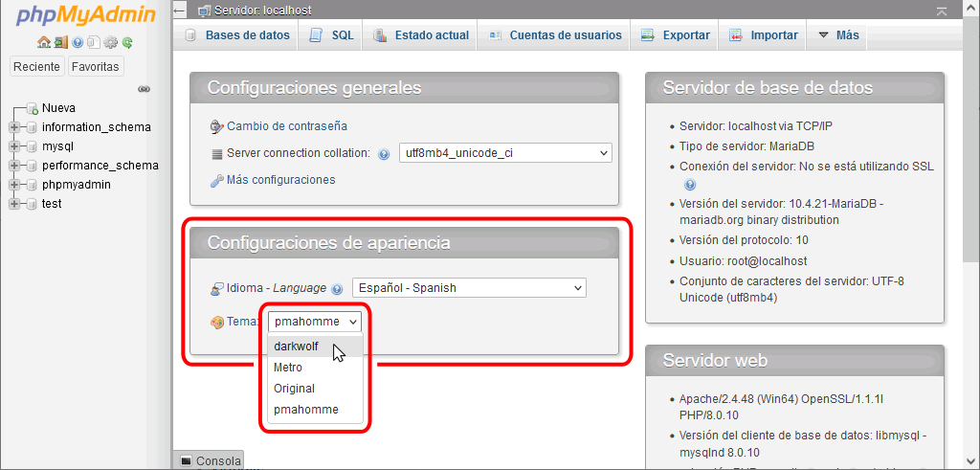980x470 pixels.
Task: Expand the mysql tree node
Action: point(14,146)
